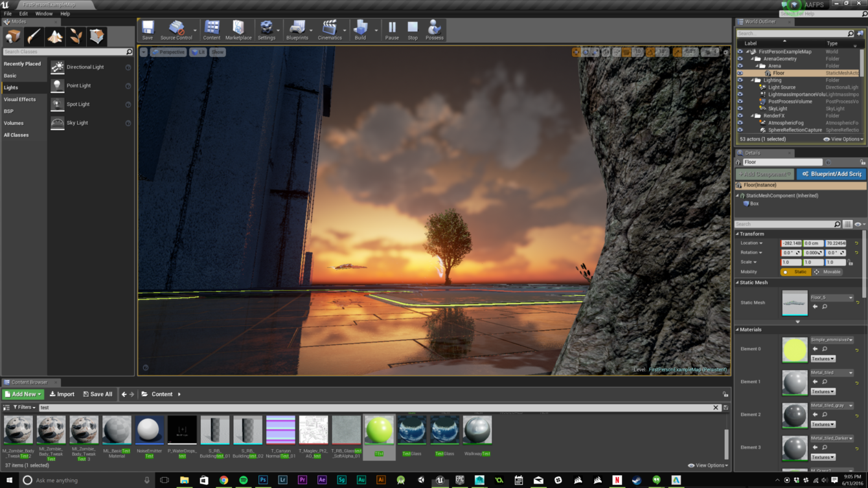Select the Visual Effects category tab
This screenshot has height=488, width=868.
click(20, 100)
